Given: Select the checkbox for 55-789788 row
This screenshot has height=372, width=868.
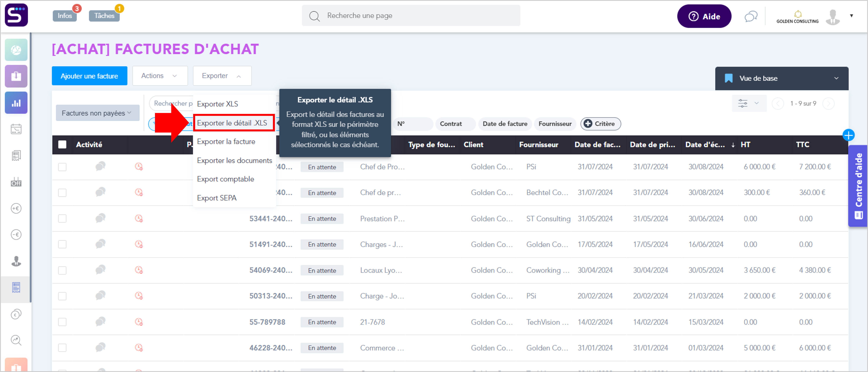Looking at the screenshot, I should tap(62, 322).
